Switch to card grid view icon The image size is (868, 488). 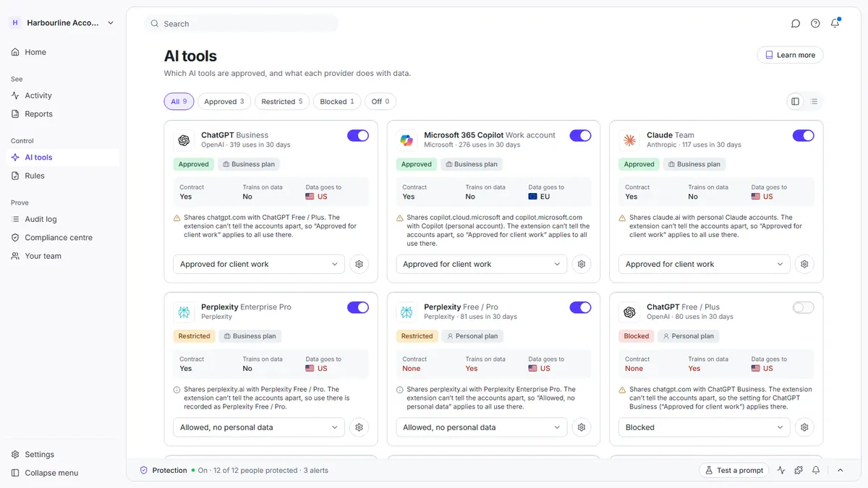coord(795,101)
